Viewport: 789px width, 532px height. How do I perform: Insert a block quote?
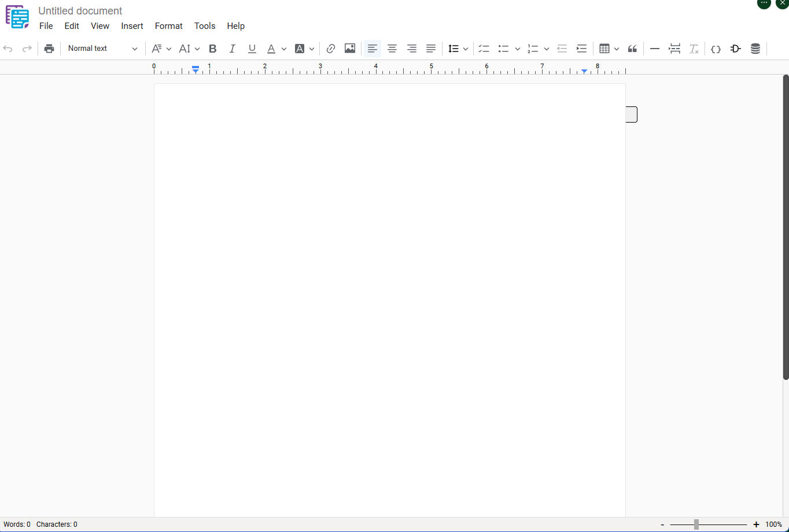click(632, 49)
